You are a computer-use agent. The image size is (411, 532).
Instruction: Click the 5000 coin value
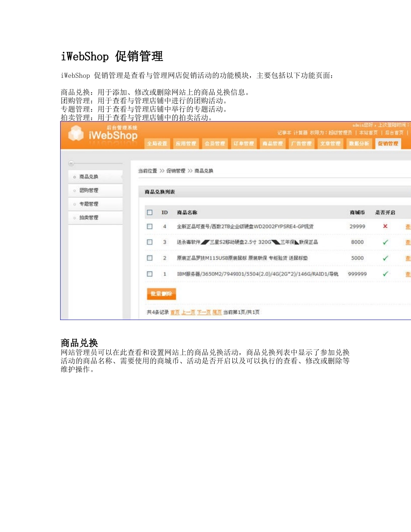357,258
